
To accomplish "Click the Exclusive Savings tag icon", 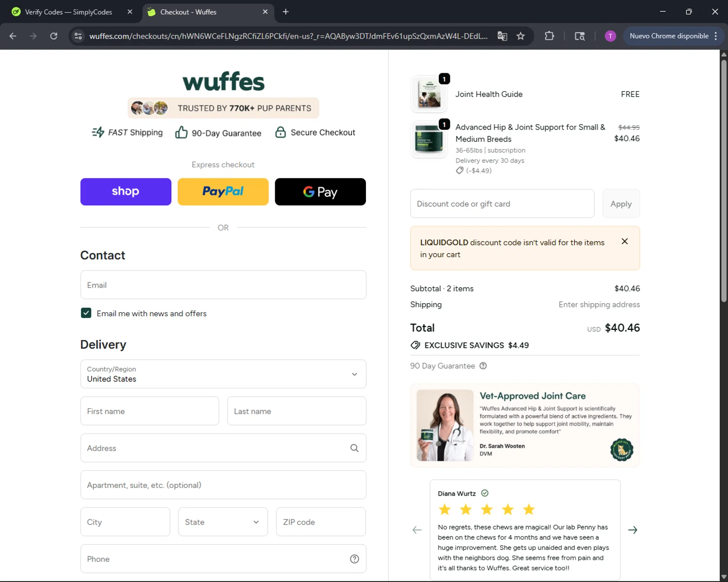I will 415,345.
